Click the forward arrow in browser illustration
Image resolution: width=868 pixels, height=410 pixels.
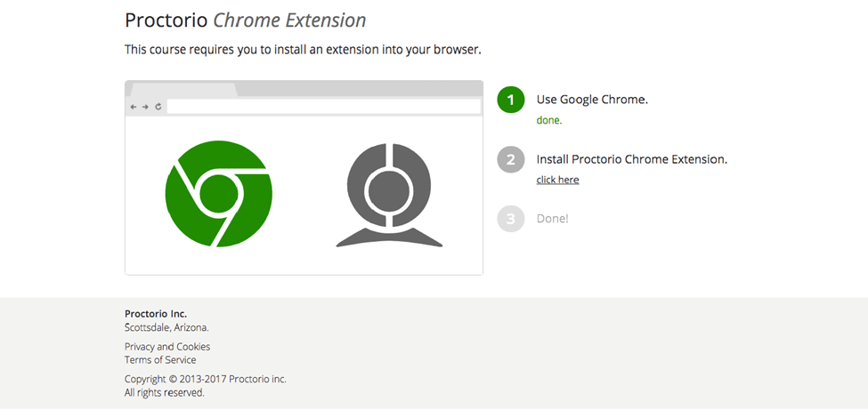(x=145, y=107)
